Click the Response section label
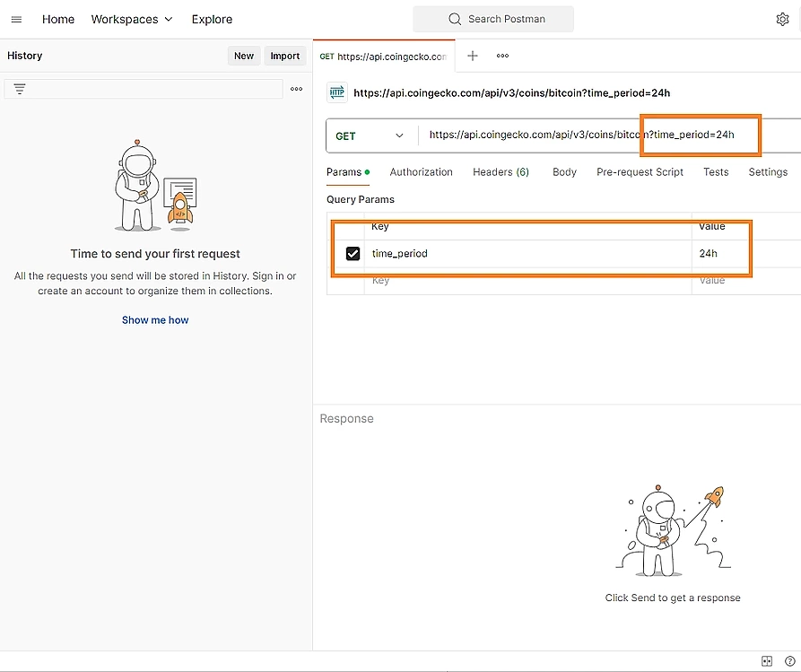Screen dimensions: 801x672 (x=346, y=418)
